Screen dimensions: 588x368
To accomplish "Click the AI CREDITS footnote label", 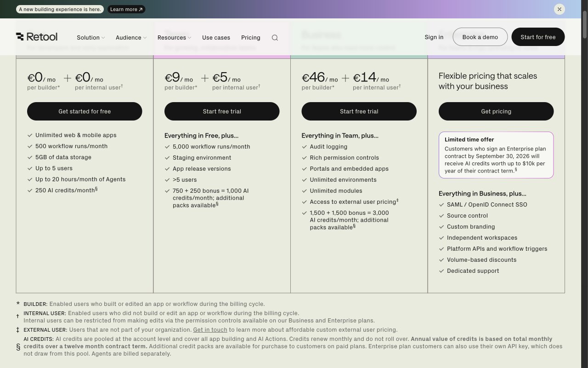I will 39,339.
